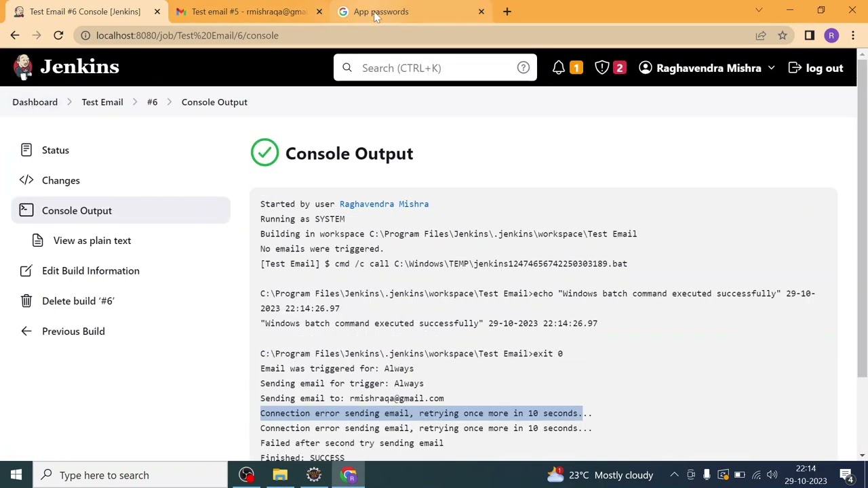Image resolution: width=868 pixels, height=488 pixels.
Task: Click the Console Output terminal icon in sidebar
Action: pyautogui.click(x=26, y=210)
